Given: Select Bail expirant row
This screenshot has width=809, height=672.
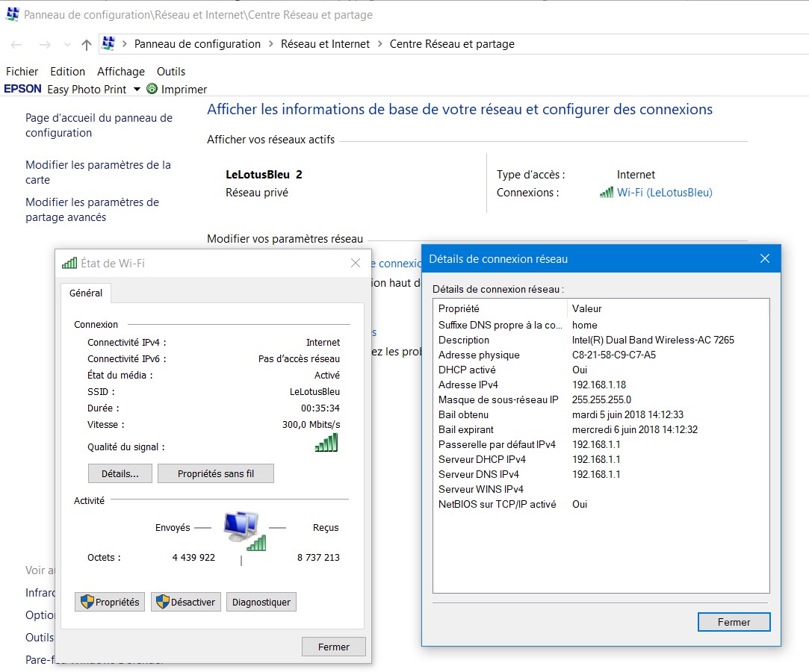Looking at the screenshot, I should click(601, 429).
